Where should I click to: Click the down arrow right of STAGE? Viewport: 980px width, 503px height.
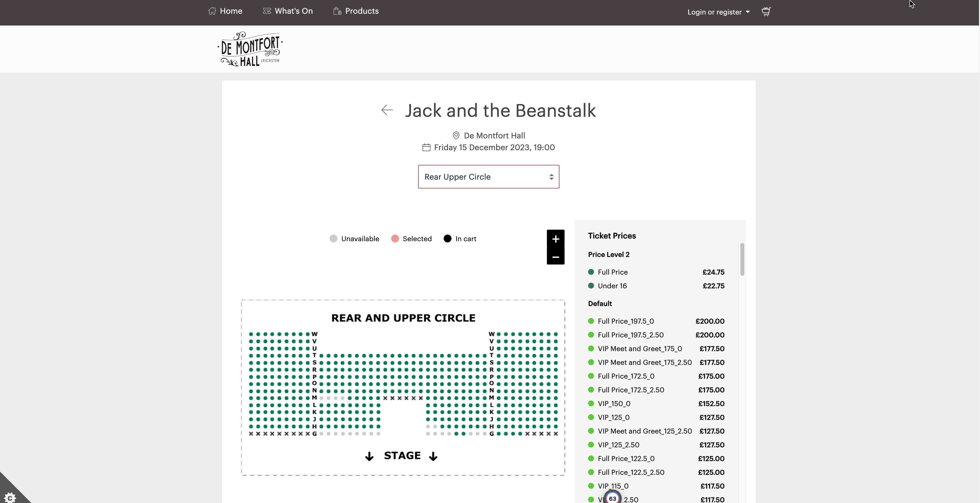pos(433,456)
